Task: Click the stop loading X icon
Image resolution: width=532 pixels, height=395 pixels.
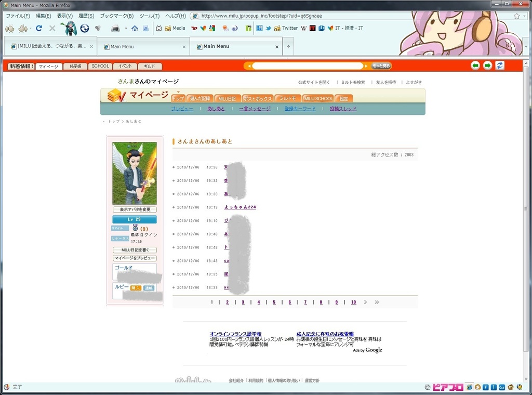Action: point(52,28)
